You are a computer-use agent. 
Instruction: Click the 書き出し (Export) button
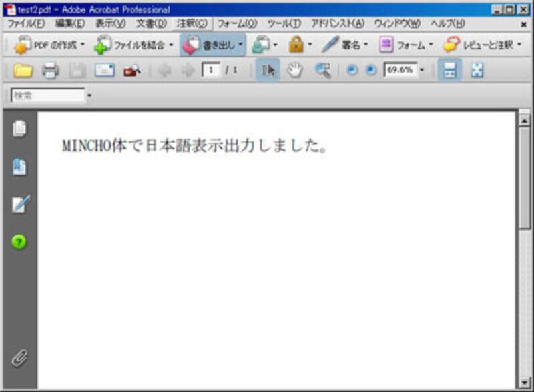pyautogui.click(x=213, y=45)
